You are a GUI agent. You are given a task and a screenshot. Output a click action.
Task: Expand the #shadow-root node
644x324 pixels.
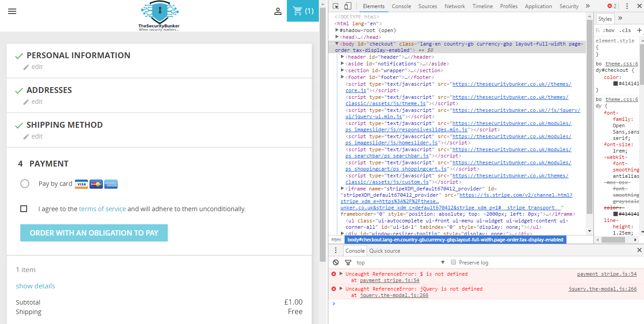[337, 30]
